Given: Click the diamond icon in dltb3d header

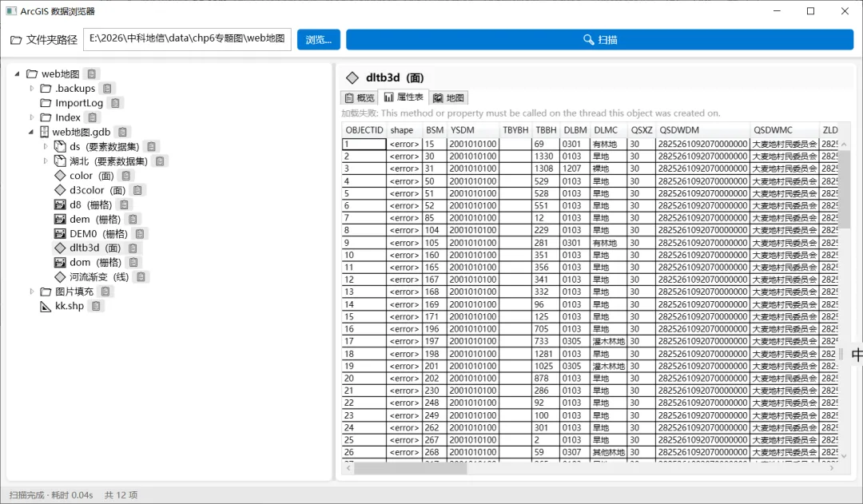Looking at the screenshot, I should (x=352, y=78).
